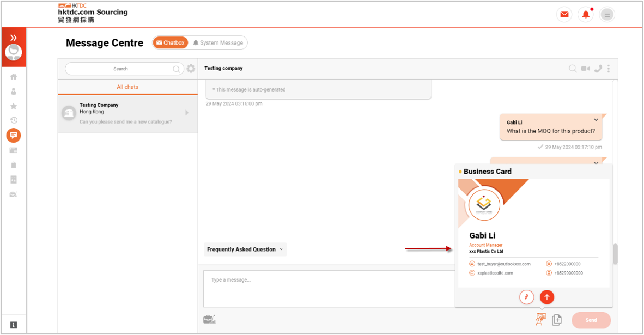Select the All chats tab

[x=127, y=87]
